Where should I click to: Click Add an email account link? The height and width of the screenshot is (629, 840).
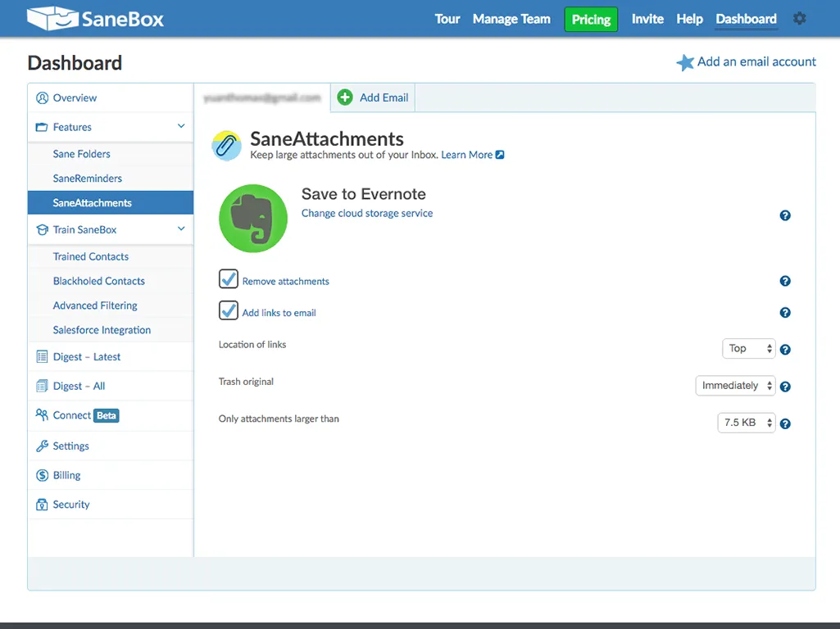[x=756, y=61]
